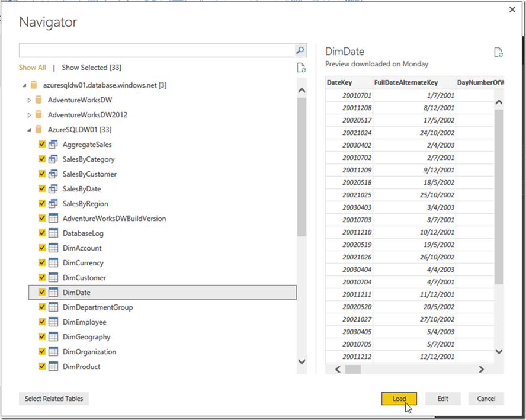Click the SalesByCategory view icon

[x=53, y=159]
